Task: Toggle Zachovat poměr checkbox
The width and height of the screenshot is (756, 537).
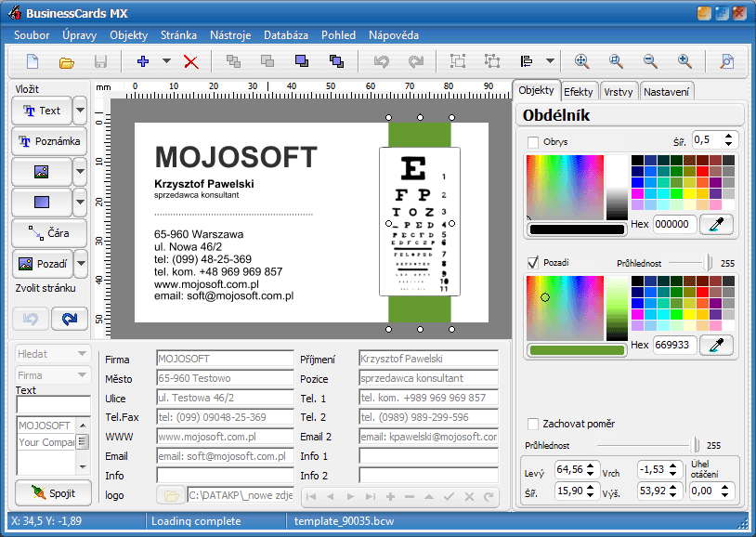Action: click(x=533, y=424)
